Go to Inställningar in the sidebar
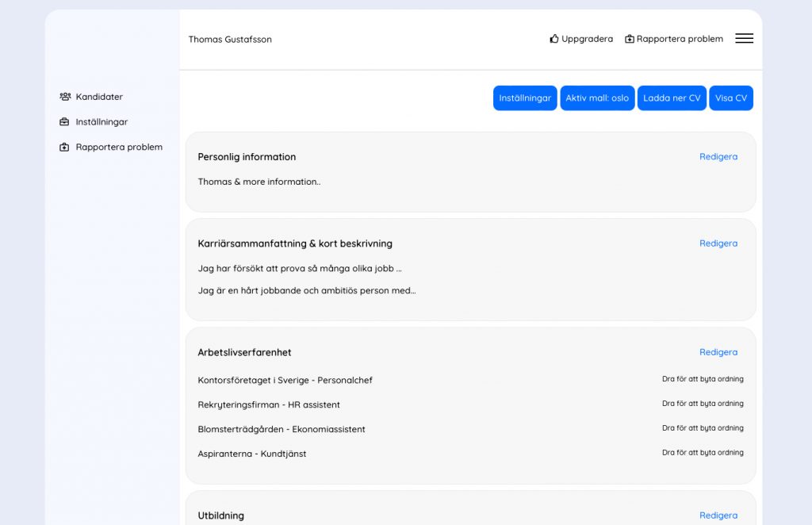Image resolution: width=812 pixels, height=525 pixels. click(101, 122)
